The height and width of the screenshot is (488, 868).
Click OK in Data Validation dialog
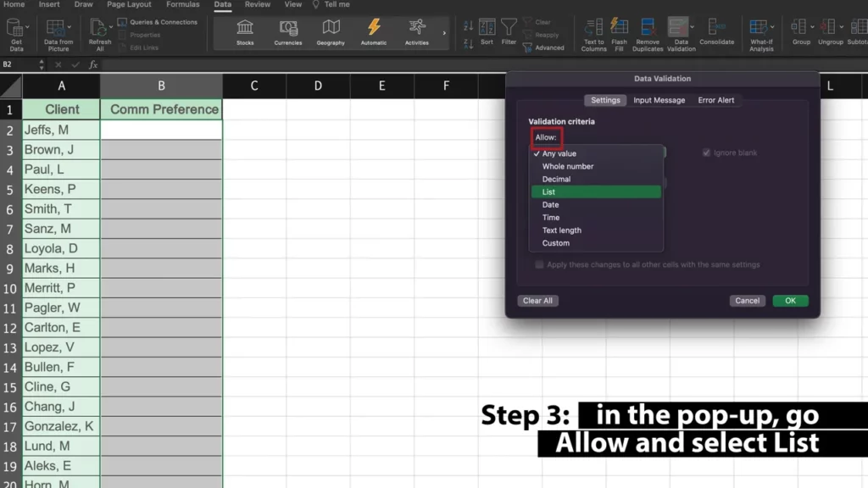coord(790,301)
